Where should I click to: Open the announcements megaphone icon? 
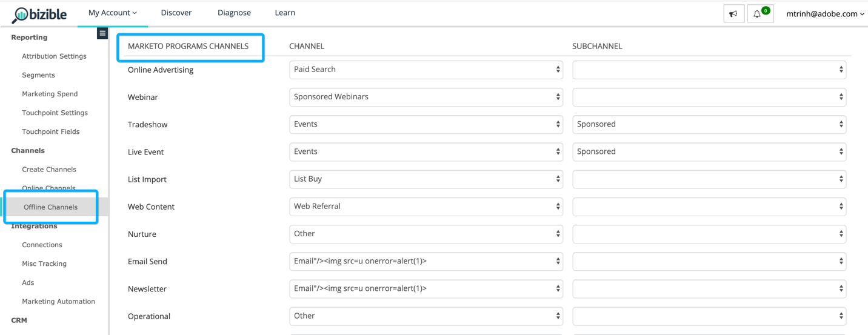coord(733,14)
